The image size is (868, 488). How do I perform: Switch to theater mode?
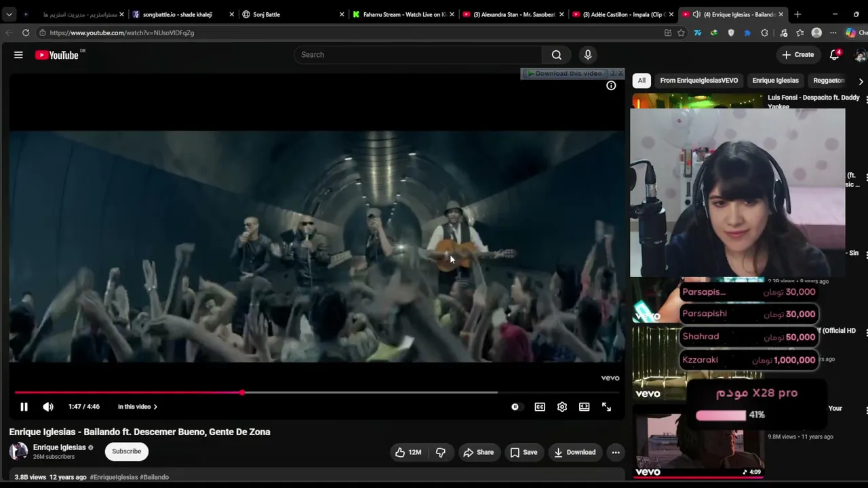click(584, 407)
